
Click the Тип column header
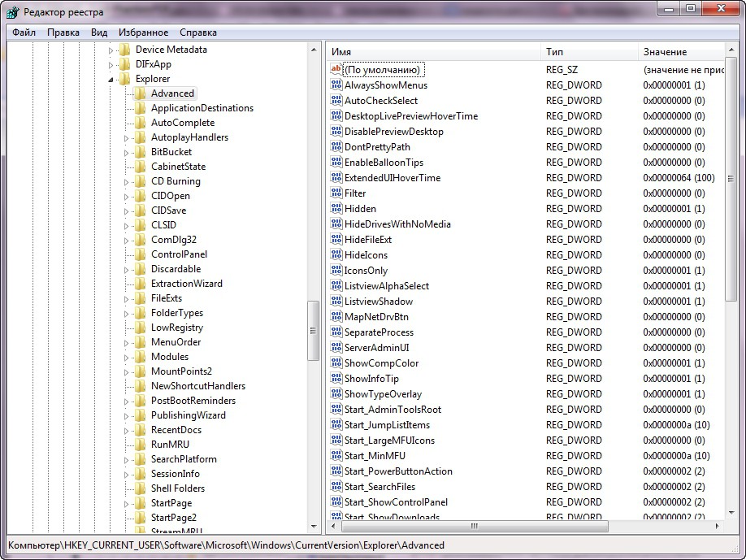pos(588,51)
